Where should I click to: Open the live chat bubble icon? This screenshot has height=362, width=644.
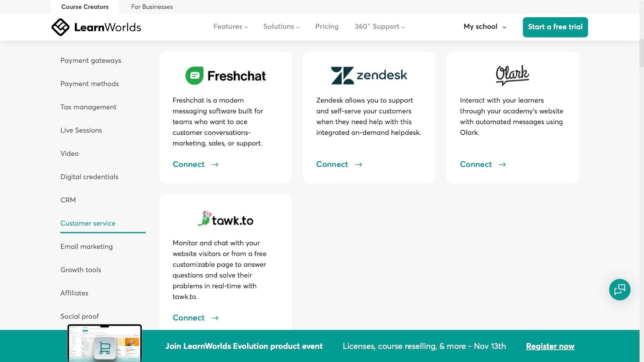619,290
